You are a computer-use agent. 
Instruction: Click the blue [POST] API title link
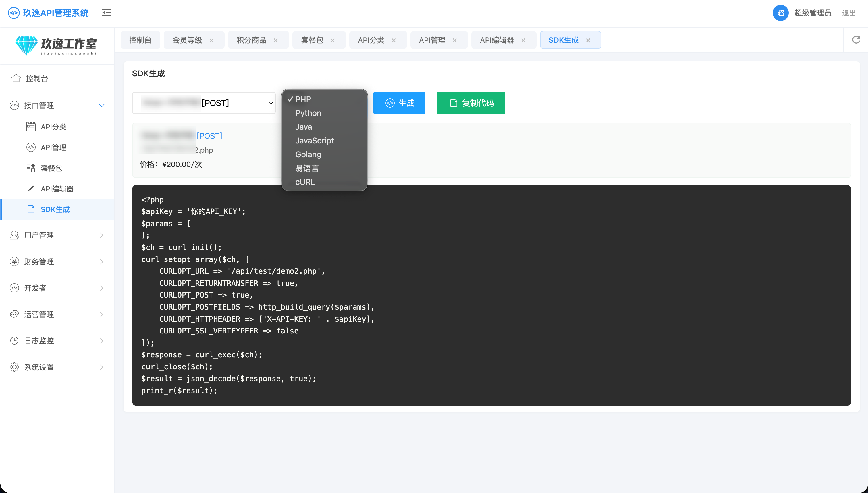(209, 136)
